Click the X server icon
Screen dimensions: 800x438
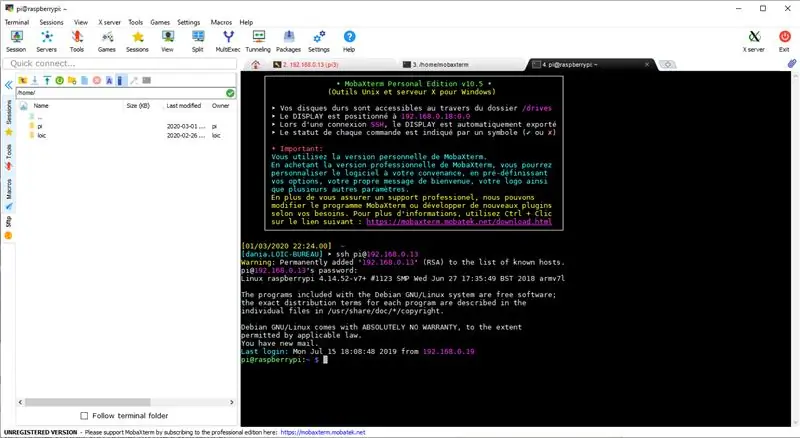coord(754,41)
